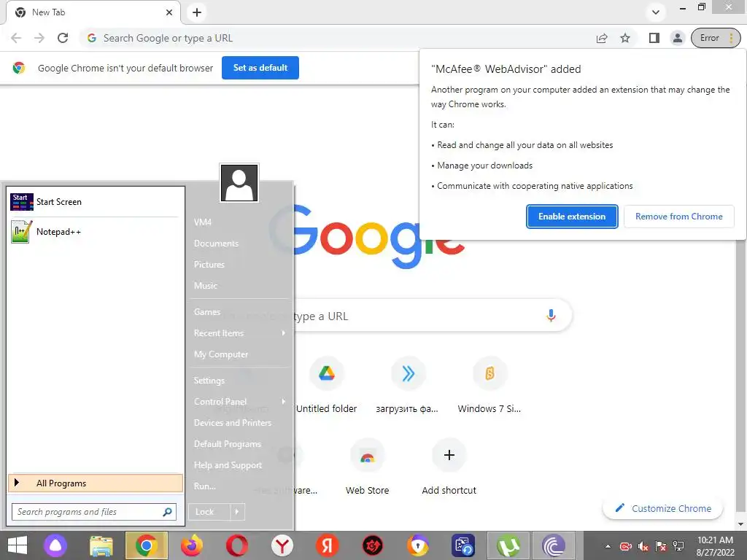Launch Alice assistant from taskbar

click(x=55, y=545)
